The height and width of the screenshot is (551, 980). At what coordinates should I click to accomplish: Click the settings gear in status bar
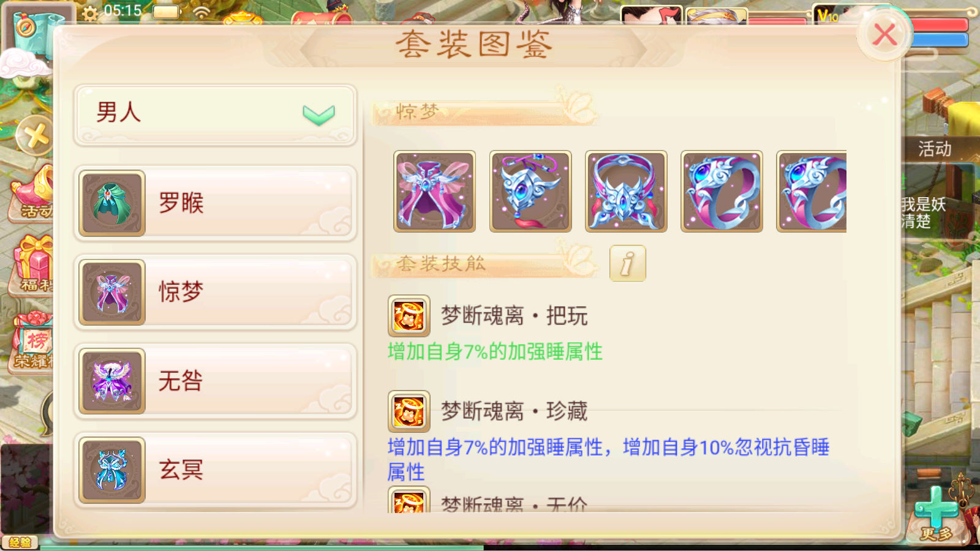pos(90,13)
